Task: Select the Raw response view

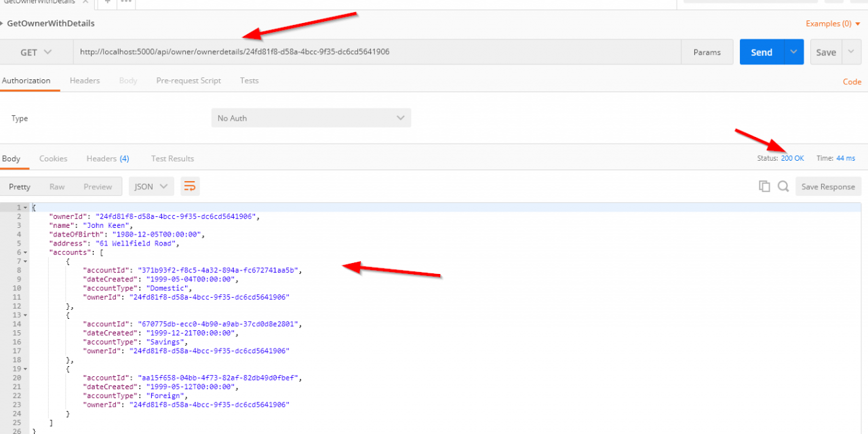Action: 57,186
